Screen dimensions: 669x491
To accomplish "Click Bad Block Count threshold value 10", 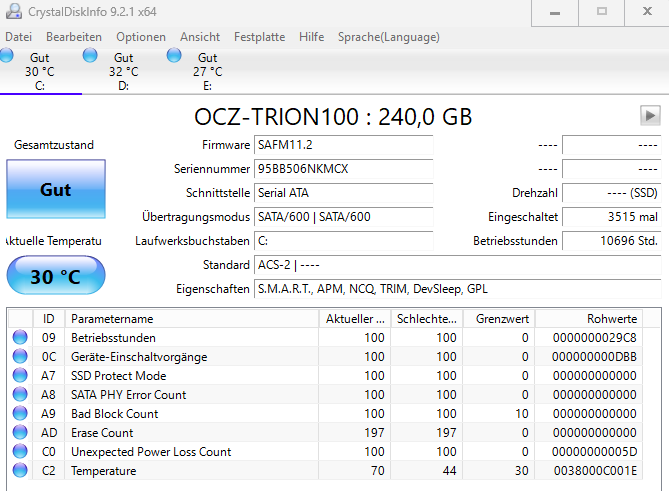I will coord(521,414).
